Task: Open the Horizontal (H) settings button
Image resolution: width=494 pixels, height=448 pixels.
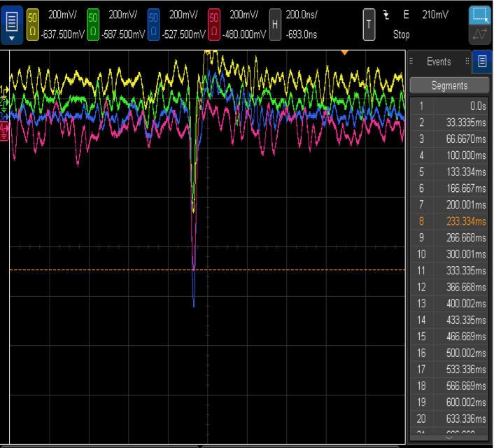Action: (275, 24)
